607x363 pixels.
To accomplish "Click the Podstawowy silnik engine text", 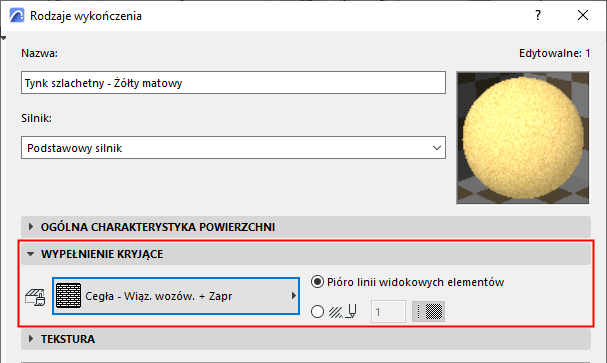I will [75, 148].
